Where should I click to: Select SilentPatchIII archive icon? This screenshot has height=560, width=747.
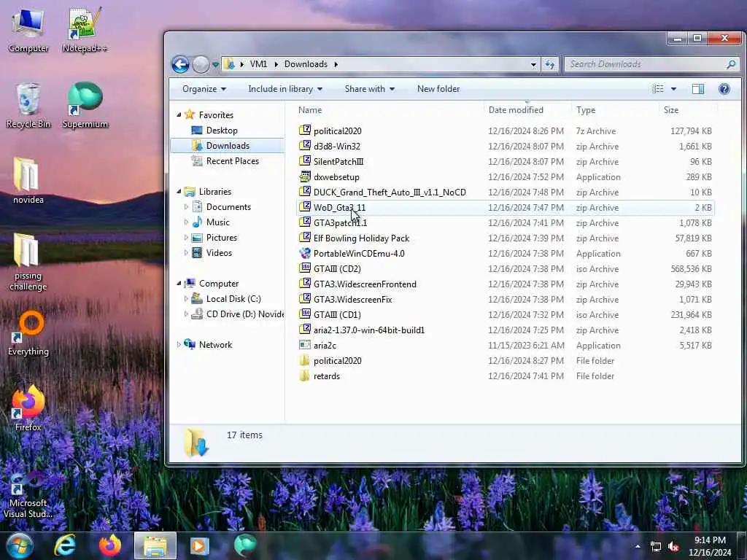[305, 161]
